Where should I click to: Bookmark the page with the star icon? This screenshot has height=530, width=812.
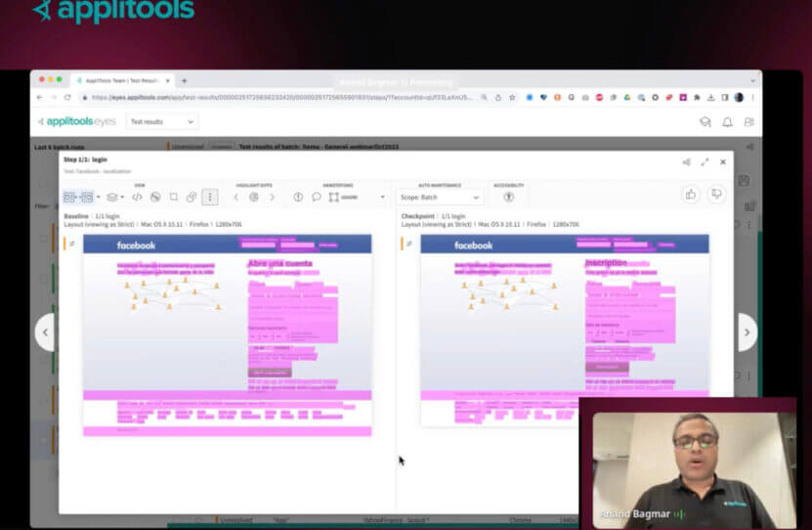[512, 98]
